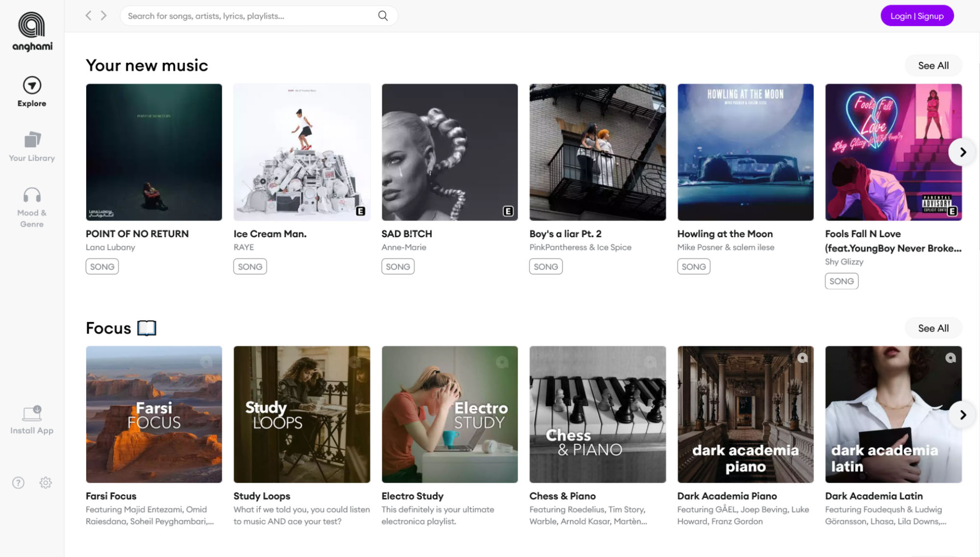
Task: Open SAD B!TCH album cover
Action: (x=450, y=152)
